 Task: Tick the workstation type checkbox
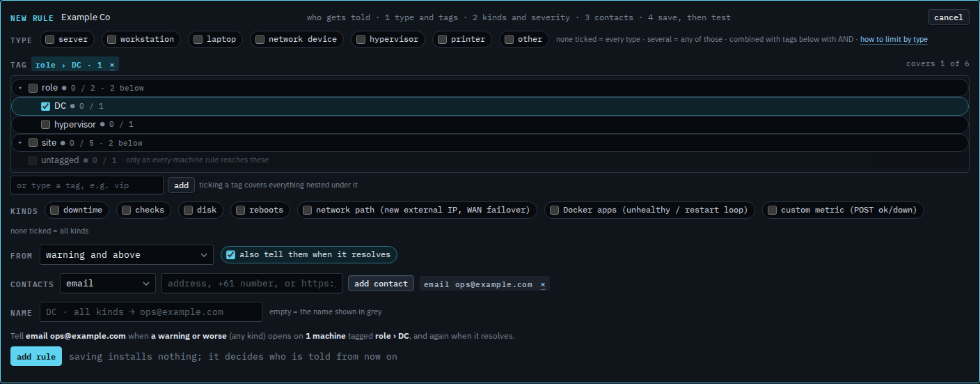tap(111, 40)
